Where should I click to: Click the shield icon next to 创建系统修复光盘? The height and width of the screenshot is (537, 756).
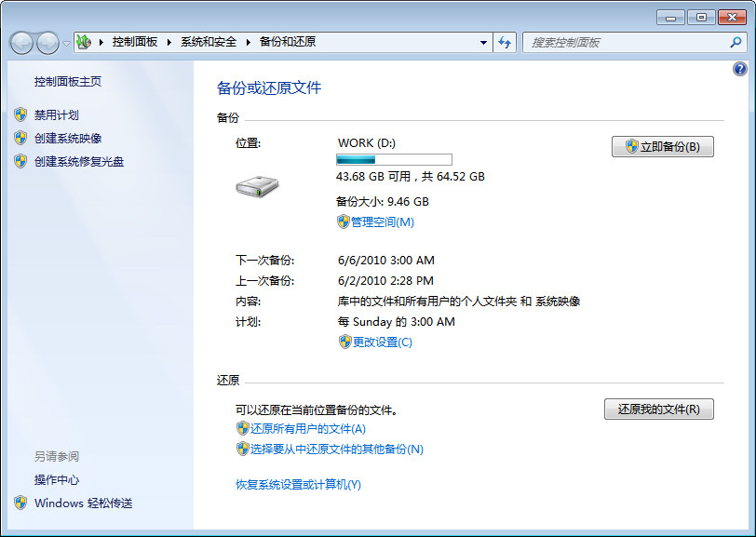[x=20, y=161]
